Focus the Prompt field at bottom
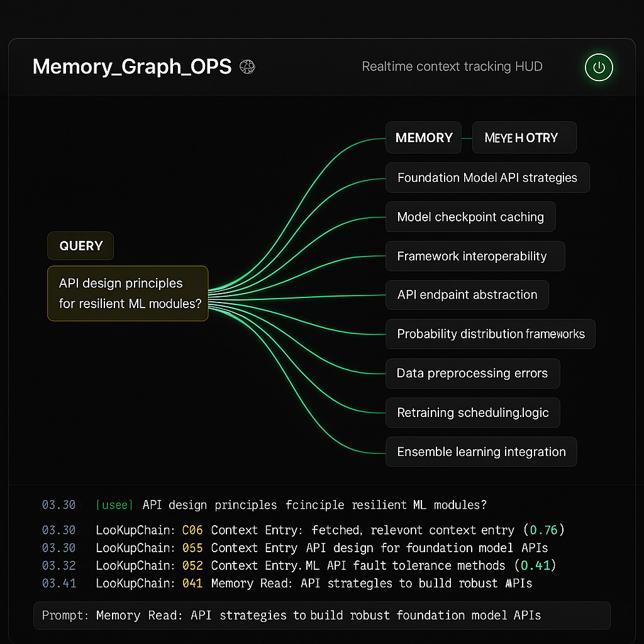The height and width of the screenshot is (644, 644). (x=321, y=615)
